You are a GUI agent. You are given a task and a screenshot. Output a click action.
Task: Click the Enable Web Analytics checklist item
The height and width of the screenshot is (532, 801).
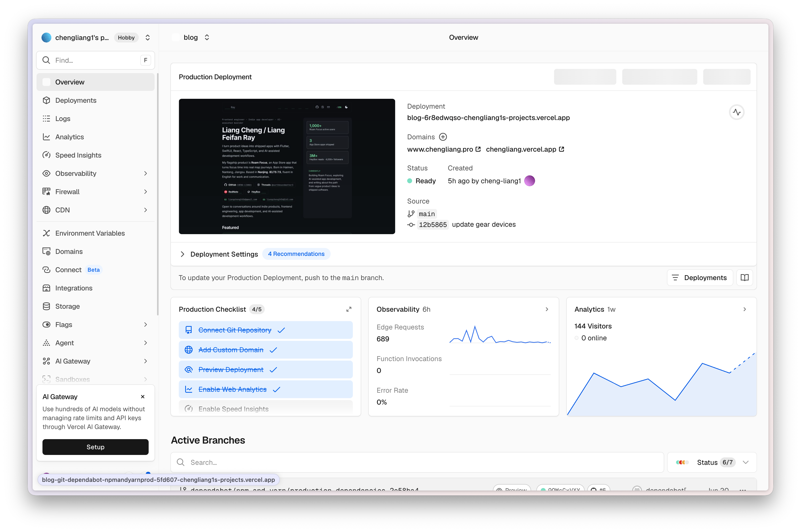pos(265,389)
